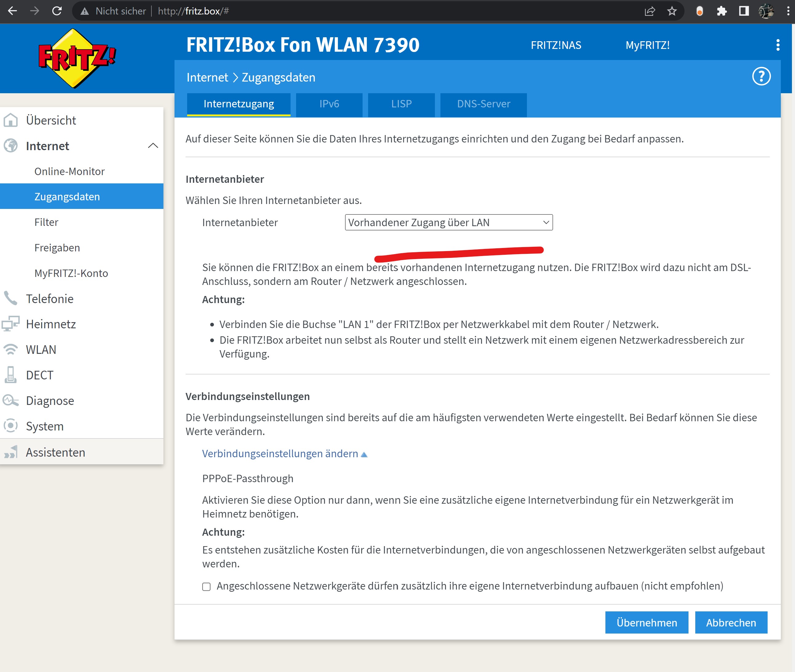Screen dimensions: 795x672
Task: Reload the page in browser
Action: 57,11
